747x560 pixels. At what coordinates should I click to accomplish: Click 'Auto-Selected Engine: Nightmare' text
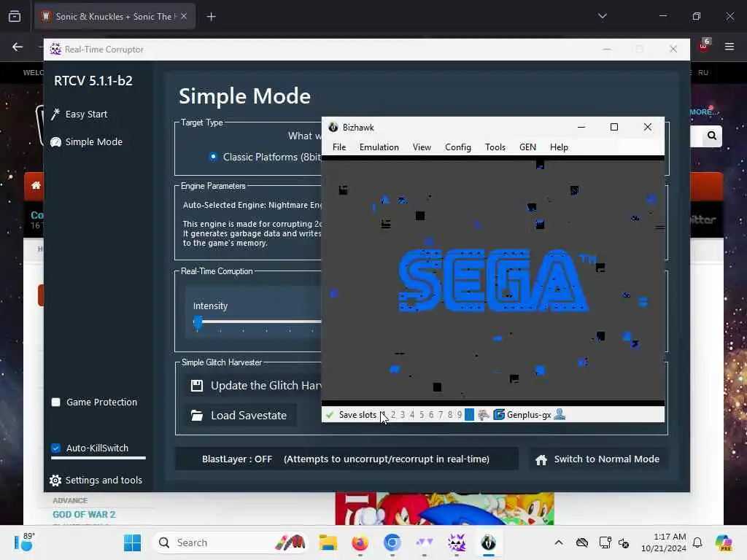coord(252,205)
